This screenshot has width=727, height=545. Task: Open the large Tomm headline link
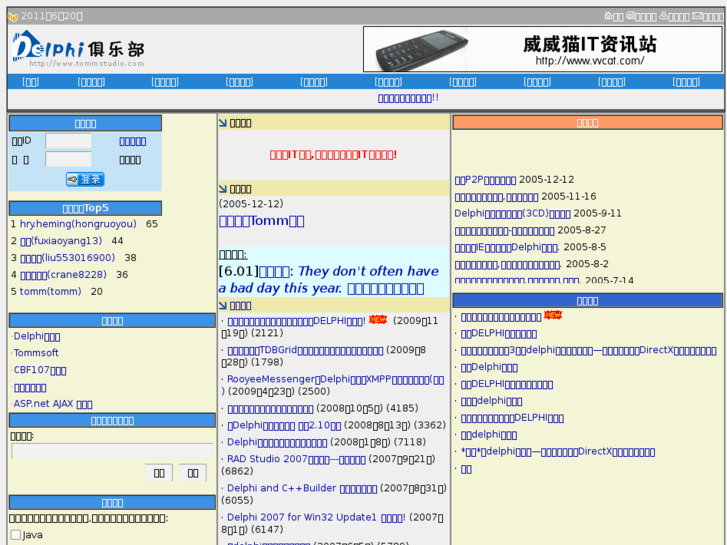[x=261, y=221]
